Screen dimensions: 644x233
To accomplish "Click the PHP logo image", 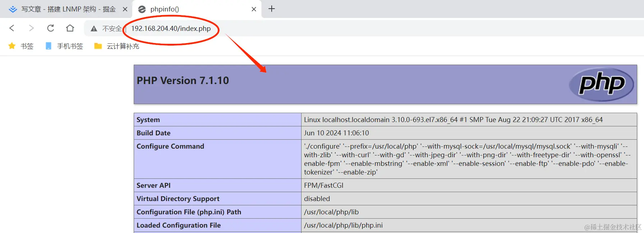I will (x=602, y=84).
